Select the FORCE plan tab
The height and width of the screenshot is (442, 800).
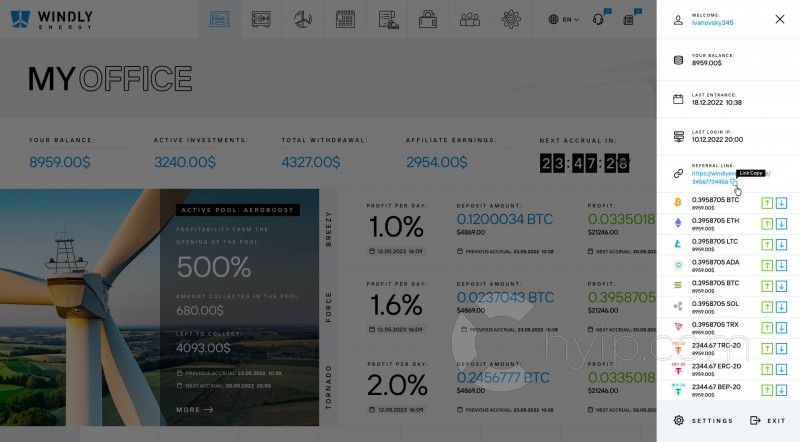328,307
